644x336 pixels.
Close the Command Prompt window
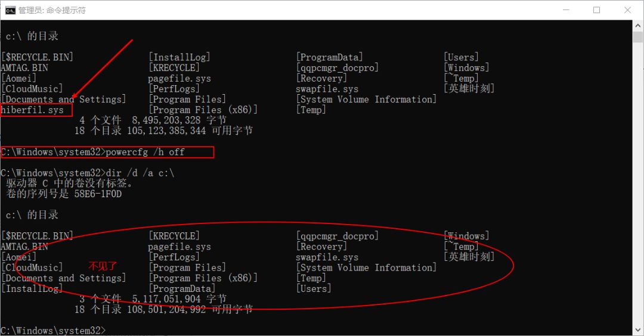point(627,10)
